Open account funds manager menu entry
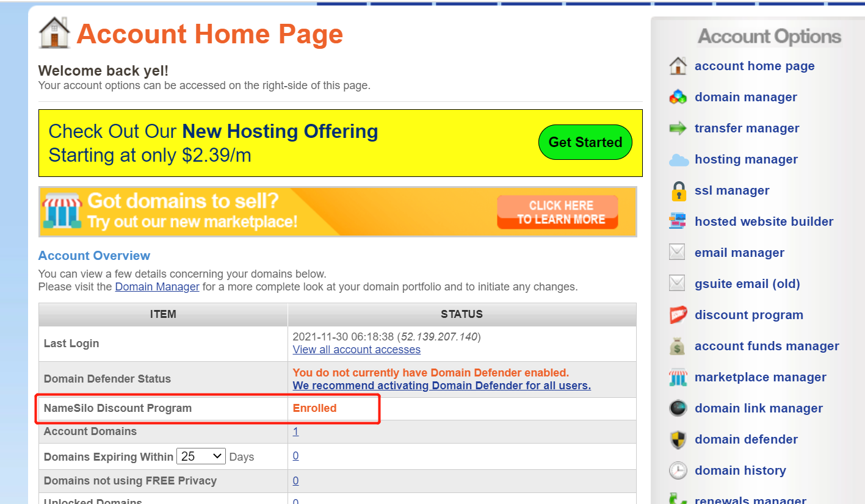865x504 pixels. click(767, 346)
